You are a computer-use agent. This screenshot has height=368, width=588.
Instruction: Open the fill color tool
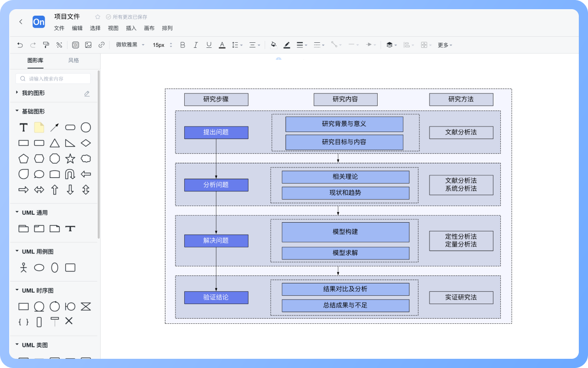(x=273, y=45)
